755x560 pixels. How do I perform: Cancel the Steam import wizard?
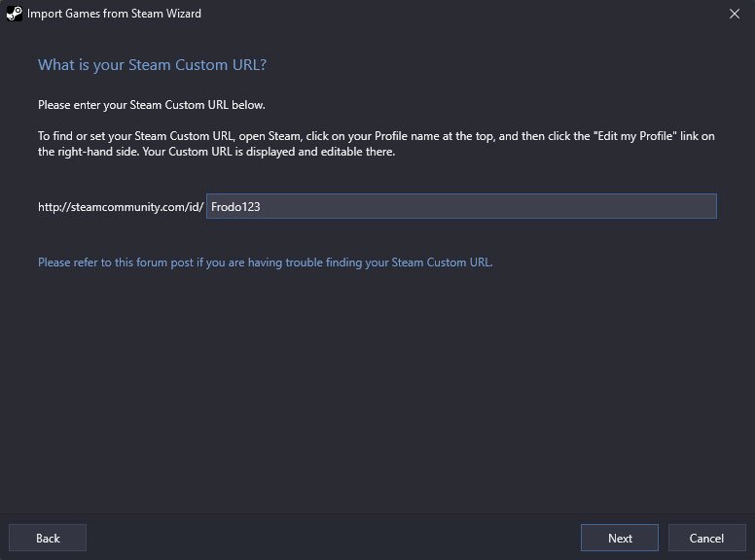click(x=706, y=538)
